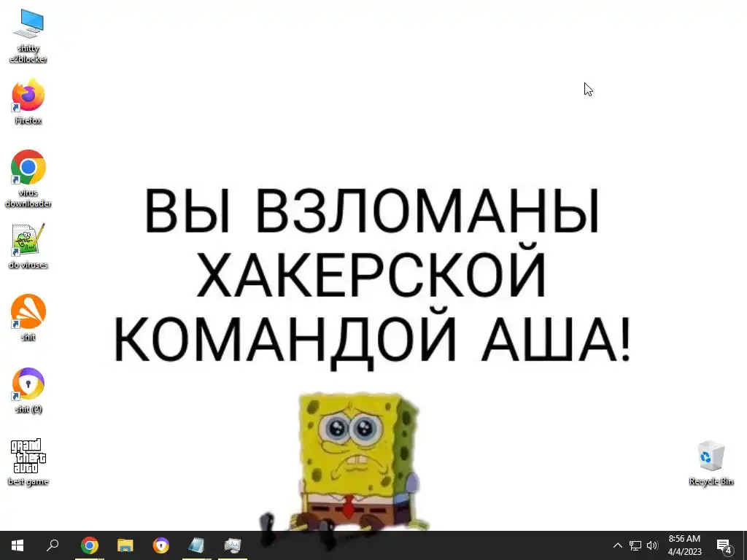Image resolution: width=747 pixels, height=560 pixels.
Task: Open the network status tray icon
Action: (635, 545)
